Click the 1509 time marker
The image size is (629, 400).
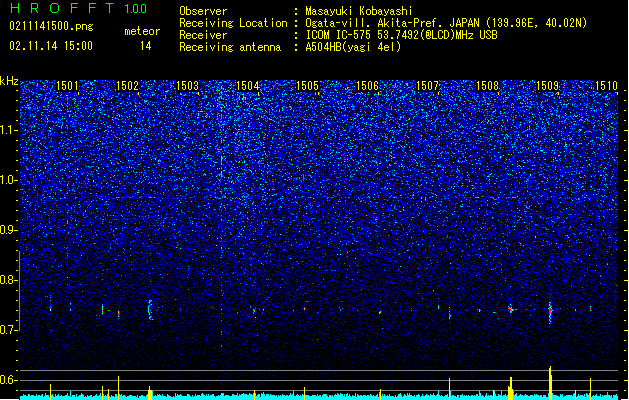(x=548, y=86)
